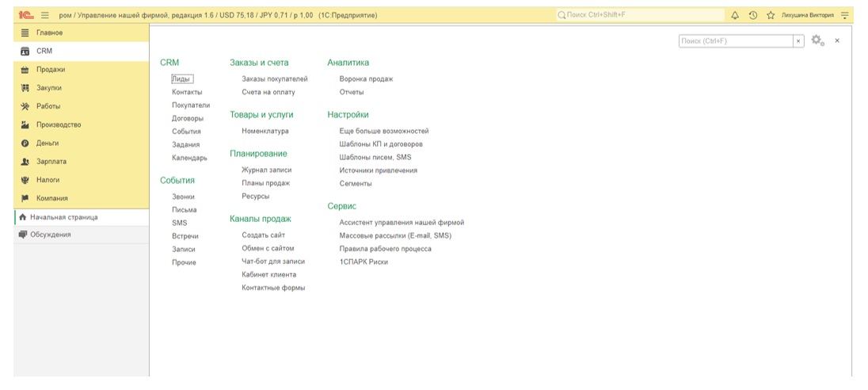Clear the function menu search field
The image size is (868, 390).
[798, 41]
